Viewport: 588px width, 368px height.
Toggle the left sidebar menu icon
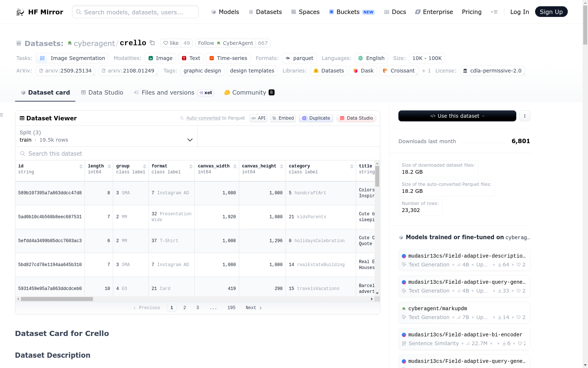(1, 115)
